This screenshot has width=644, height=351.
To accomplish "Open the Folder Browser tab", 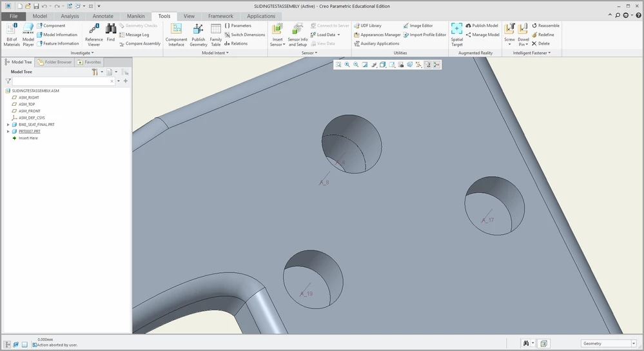I will click(x=55, y=62).
